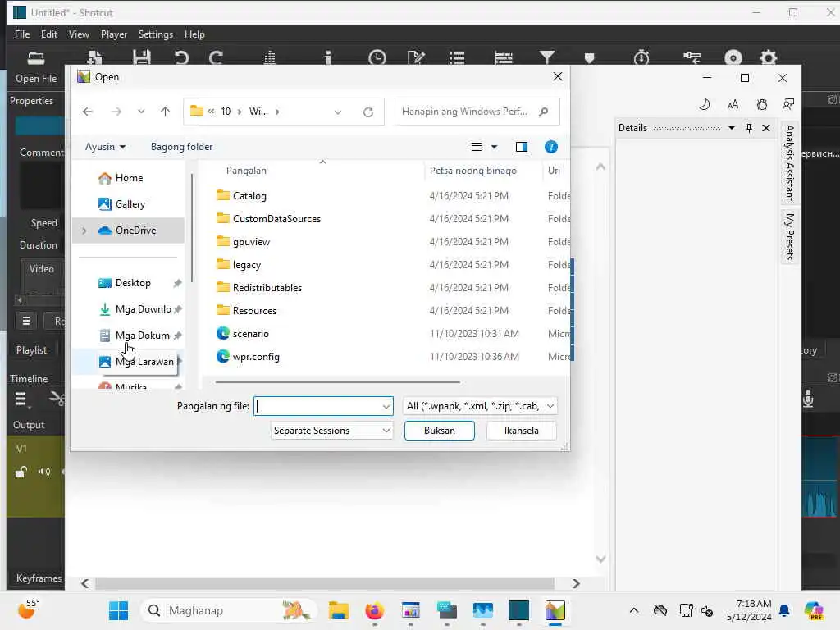
Task: Switch to Analysis Assistant side tab
Action: (789, 163)
